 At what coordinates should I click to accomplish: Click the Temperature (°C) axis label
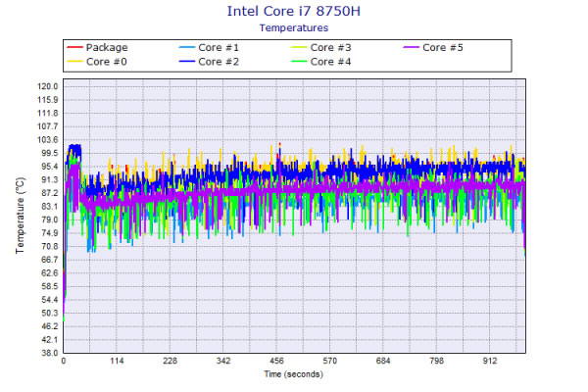click(x=20, y=216)
